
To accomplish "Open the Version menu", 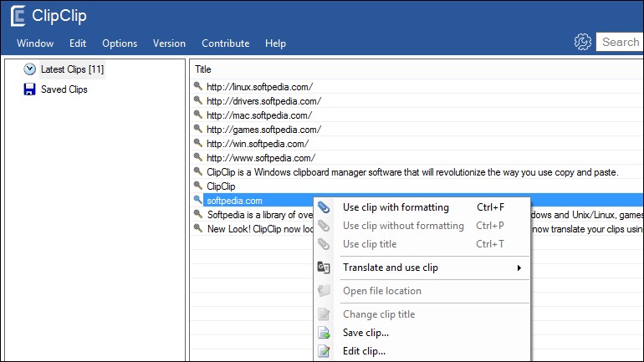I will pyautogui.click(x=169, y=43).
